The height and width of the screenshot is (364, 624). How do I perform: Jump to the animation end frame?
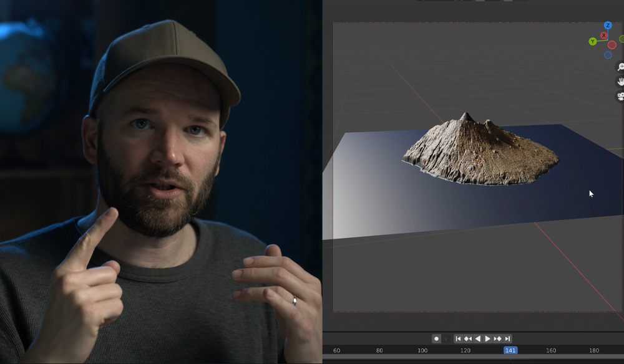[508, 338]
